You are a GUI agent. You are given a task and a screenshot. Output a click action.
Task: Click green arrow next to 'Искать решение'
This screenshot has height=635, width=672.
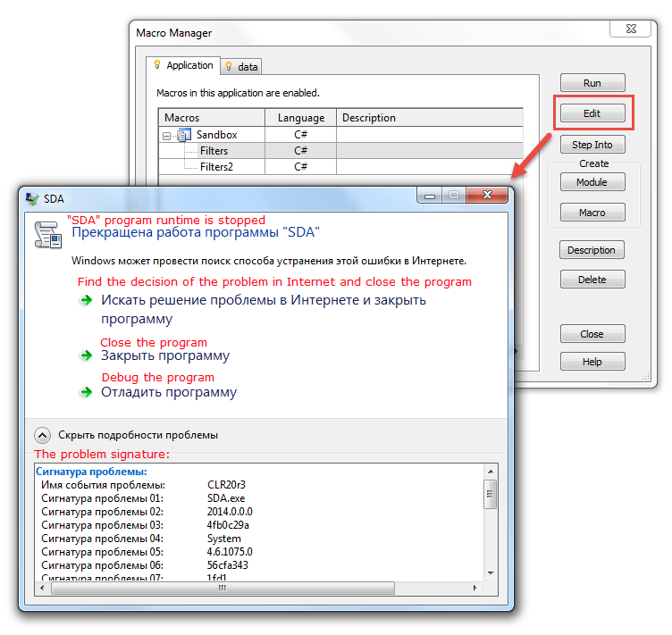tap(87, 300)
